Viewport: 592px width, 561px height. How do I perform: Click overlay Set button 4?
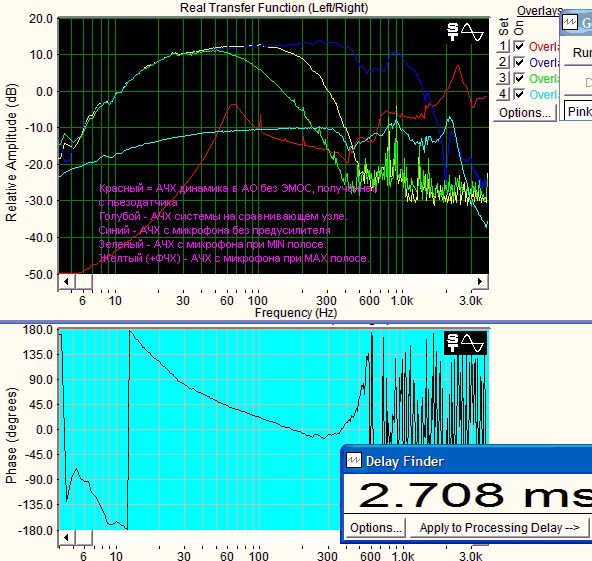[x=503, y=94]
